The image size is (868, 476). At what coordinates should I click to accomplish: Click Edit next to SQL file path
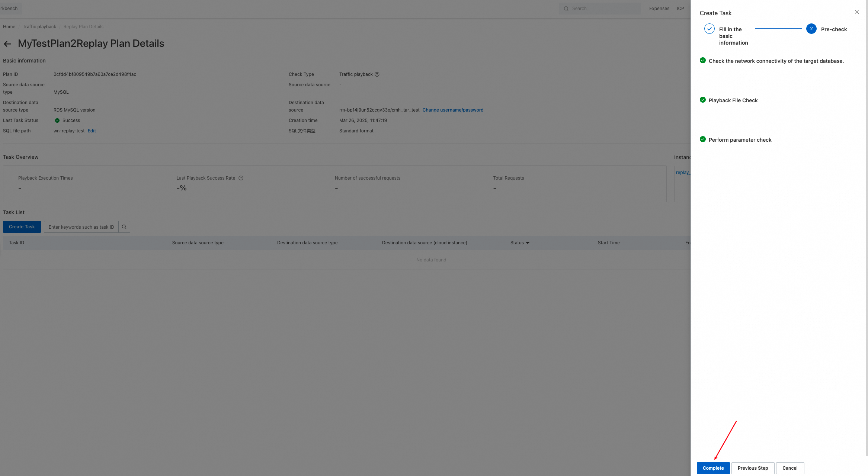pos(92,131)
